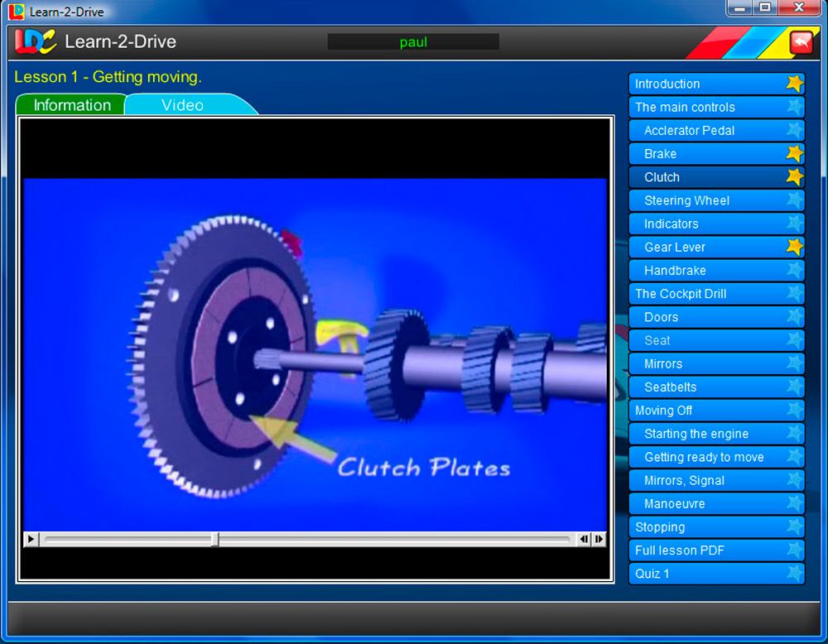Step the video forward one frame
828x644 pixels.
(x=599, y=539)
